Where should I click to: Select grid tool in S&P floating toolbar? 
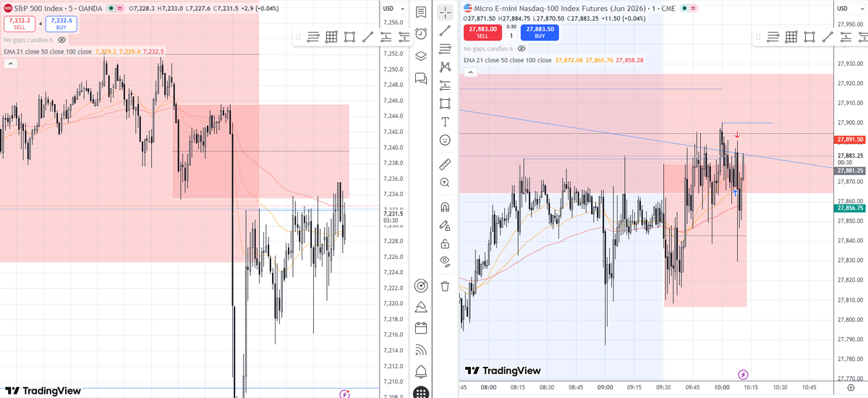[331, 37]
